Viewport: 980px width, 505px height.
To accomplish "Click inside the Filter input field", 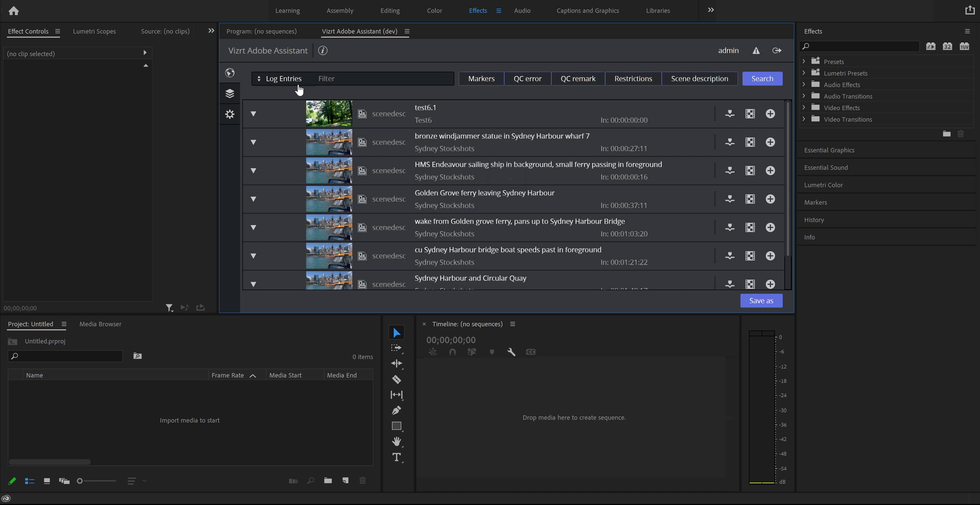I will (x=380, y=78).
